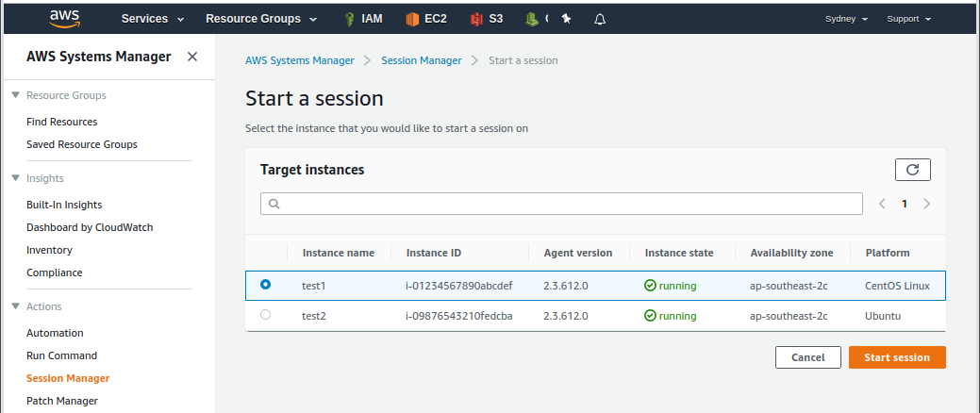Click the Instance name column header
The height and width of the screenshot is (413, 980).
point(339,253)
